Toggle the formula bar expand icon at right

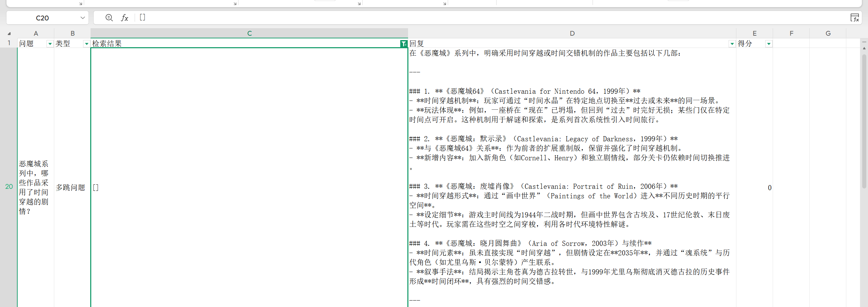pyautogui.click(x=854, y=18)
